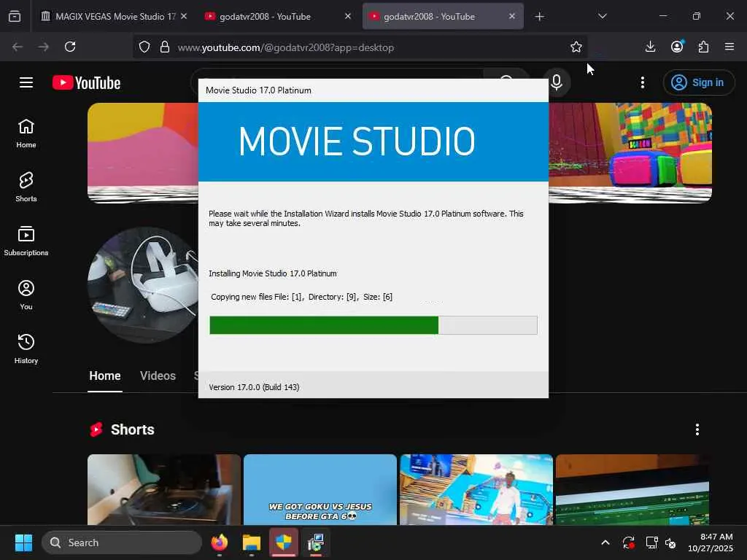Click the Shorts section heading
The image size is (747, 560).
133,429
